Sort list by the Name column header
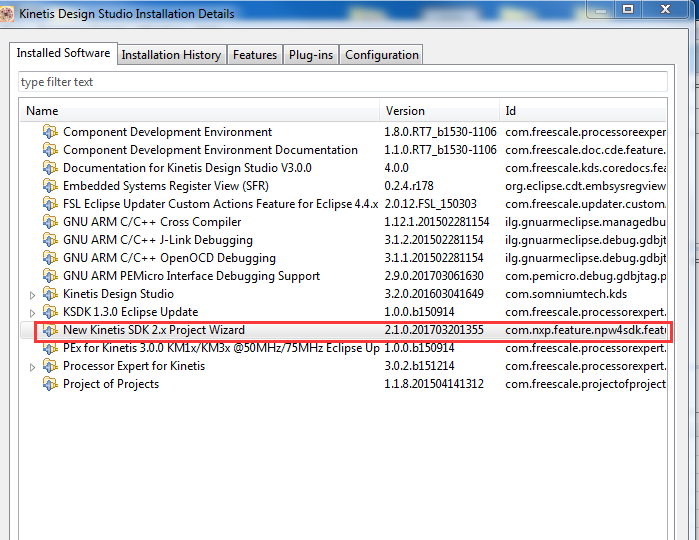The height and width of the screenshot is (540, 699). (199, 111)
